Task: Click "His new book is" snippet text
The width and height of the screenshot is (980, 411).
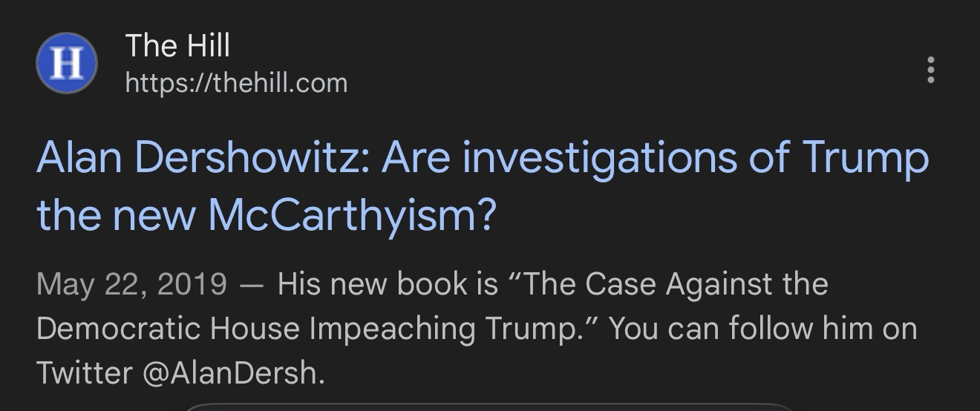Action: point(388,284)
